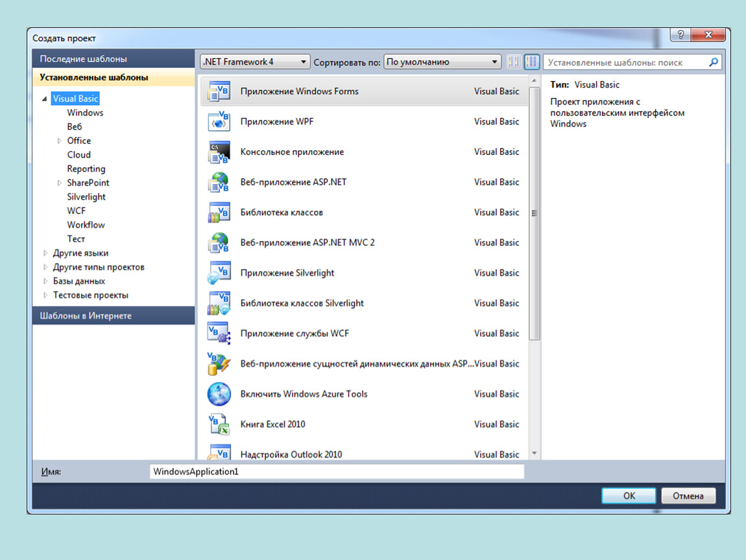Select 'Надстройка Outlook 2010' text
The height and width of the screenshot is (560, 746).
[x=291, y=454]
